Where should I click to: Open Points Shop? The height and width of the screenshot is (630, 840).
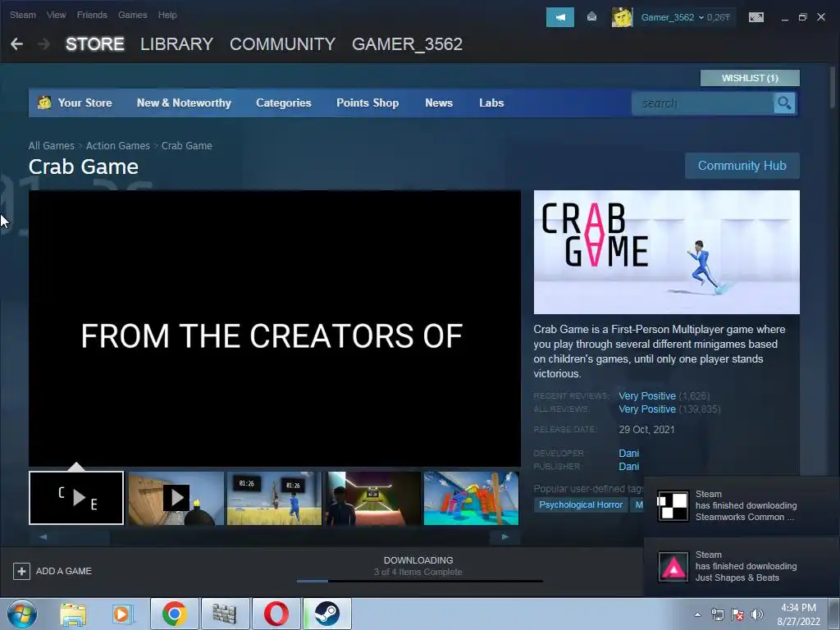pyautogui.click(x=367, y=103)
